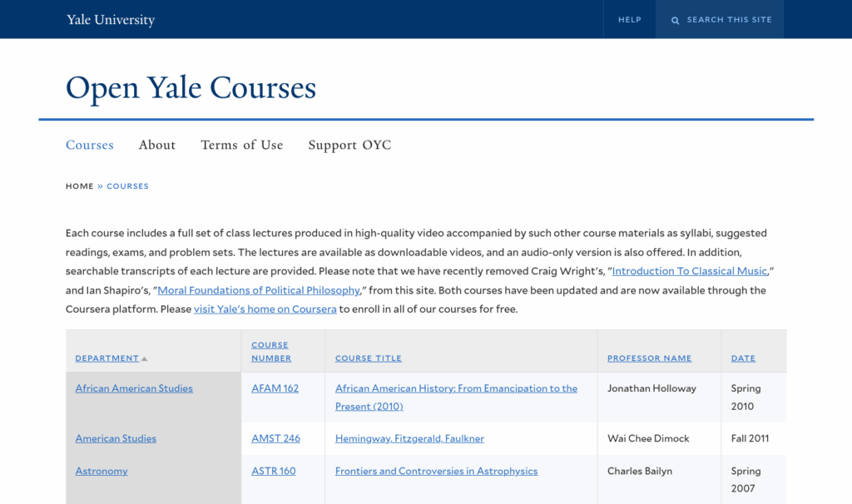This screenshot has height=504, width=852.
Task: Open African American Studies department
Action: click(134, 388)
